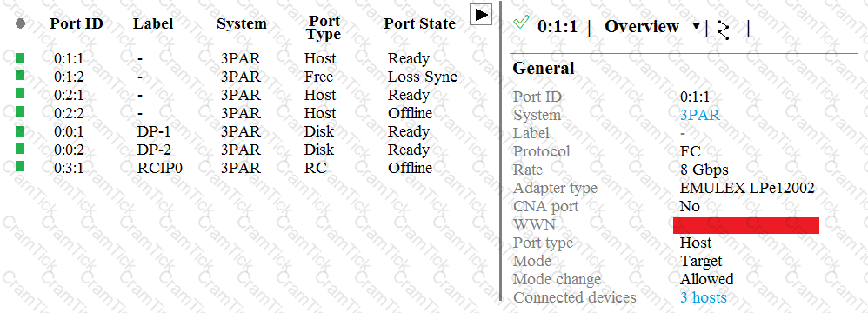
Task: Sort by the Port Type column header
Action: click(324, 28)
